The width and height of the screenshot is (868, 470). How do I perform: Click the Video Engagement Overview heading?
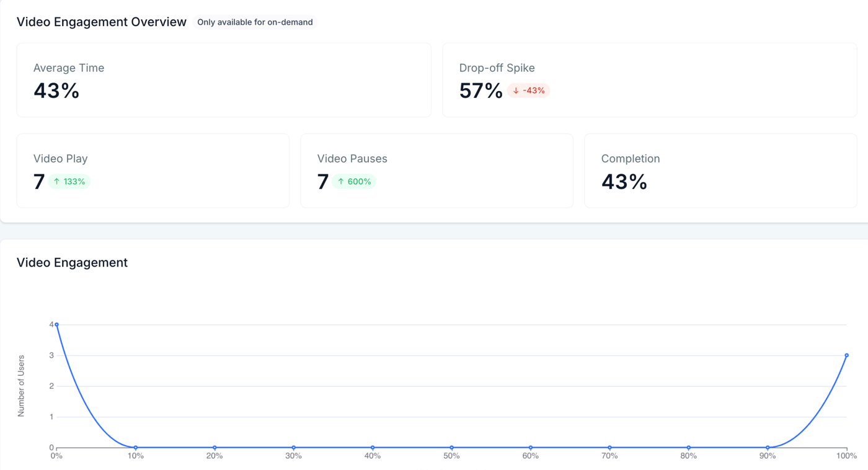tap(102, 22)
